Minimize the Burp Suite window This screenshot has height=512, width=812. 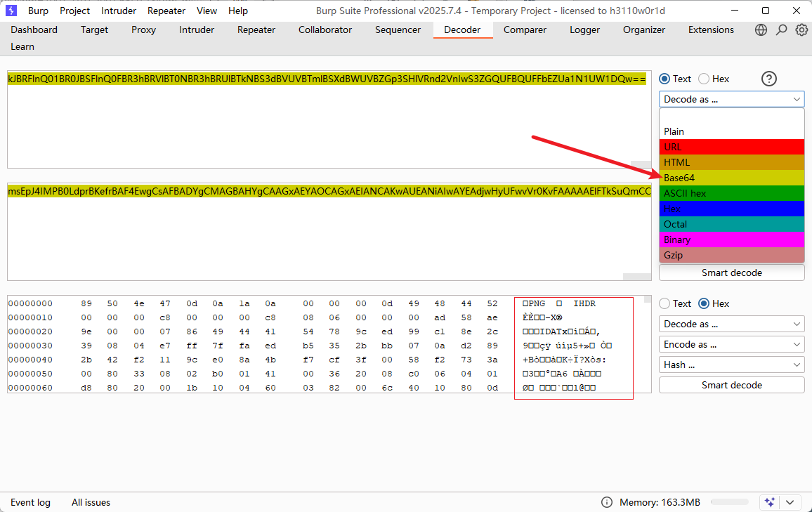click(734, 11)
